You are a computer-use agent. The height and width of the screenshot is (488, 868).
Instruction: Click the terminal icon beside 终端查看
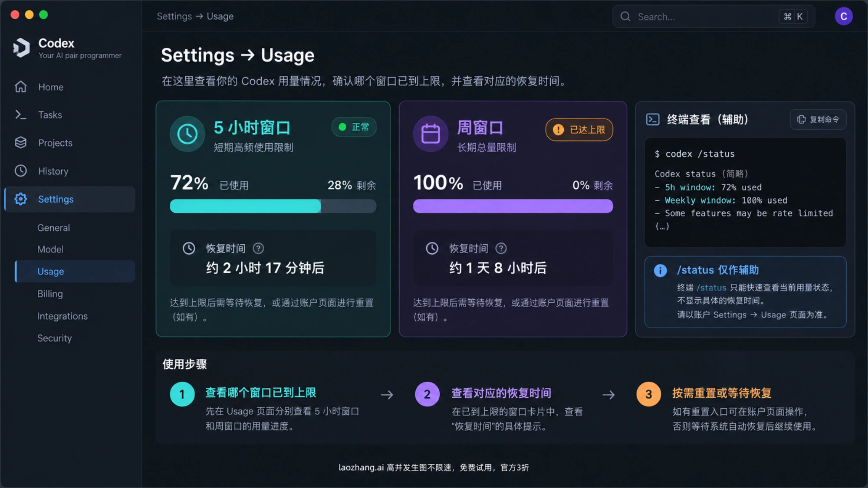[x=653, y=119]
